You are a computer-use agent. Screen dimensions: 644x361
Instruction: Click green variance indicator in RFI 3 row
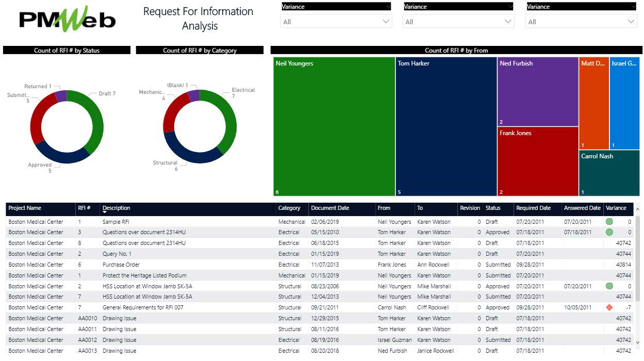[x=609, y=232]
